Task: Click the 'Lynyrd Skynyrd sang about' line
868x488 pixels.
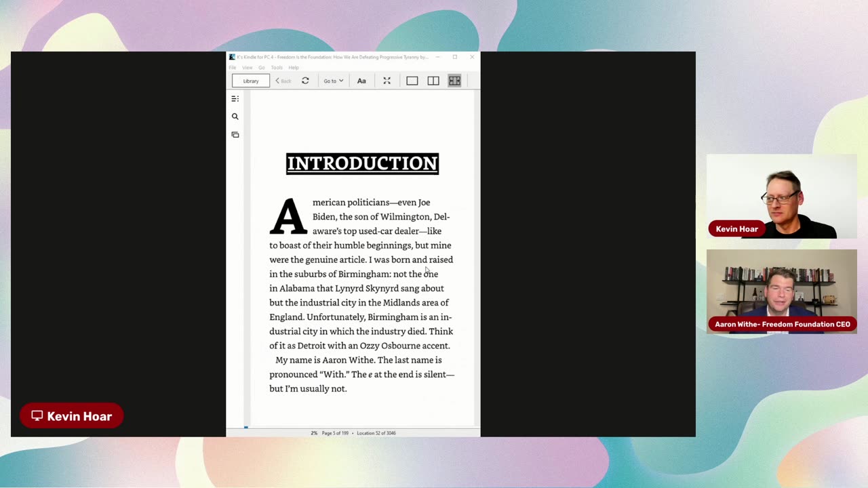Action: (x=356, y=288)
